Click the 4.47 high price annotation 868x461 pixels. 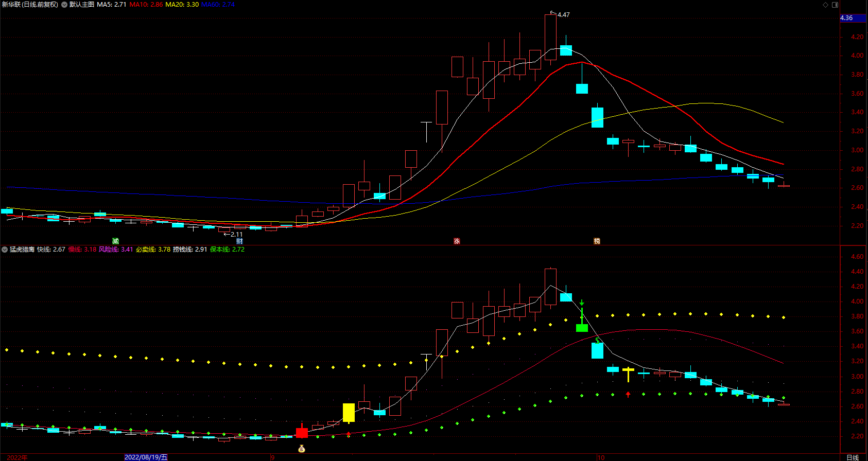(x=564, y=15)
